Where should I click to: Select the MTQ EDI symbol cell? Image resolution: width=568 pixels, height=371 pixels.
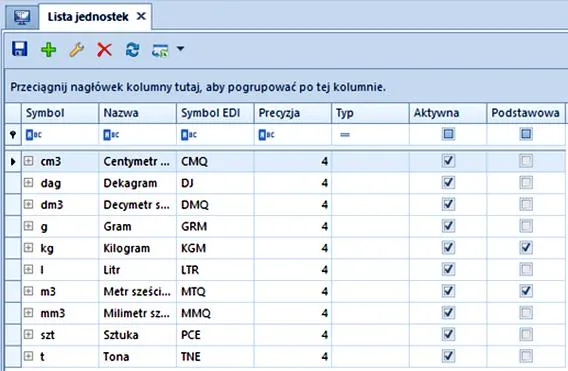point(215,292)
